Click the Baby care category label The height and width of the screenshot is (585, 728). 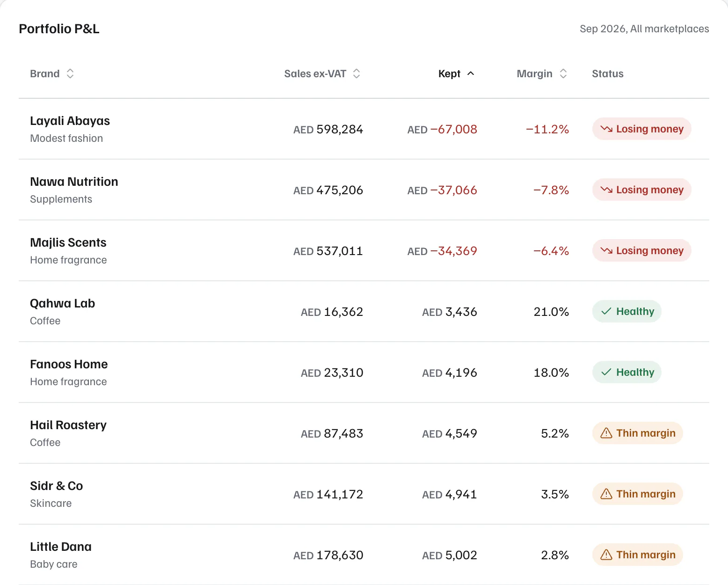tap(54, 564)
